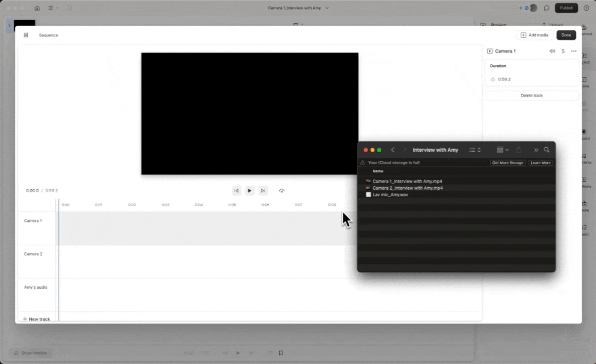Click Add media button
The height and width of the screenshot is (364, 596).
click(x=534, y=35)
